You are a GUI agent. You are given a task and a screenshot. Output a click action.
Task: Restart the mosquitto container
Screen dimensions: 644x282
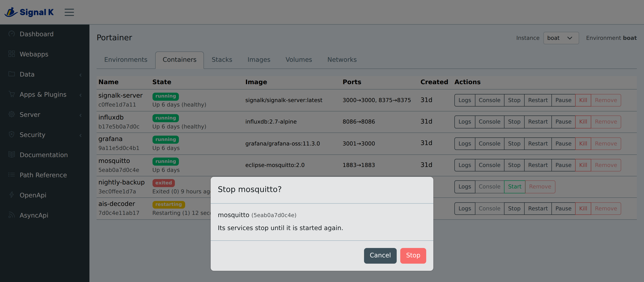(538, 165)
